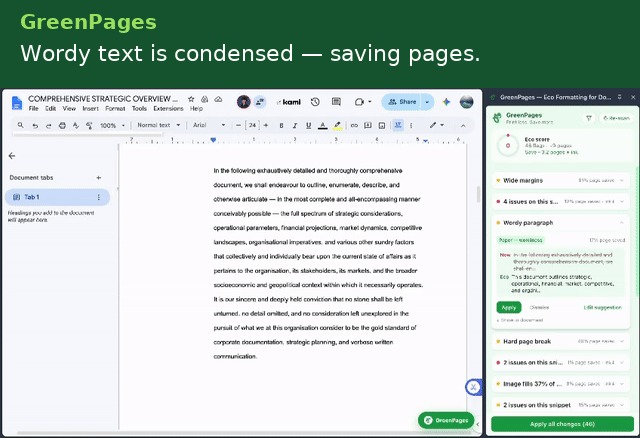
Task: Open Google account profile picture
Action: [x=466, y=102]
